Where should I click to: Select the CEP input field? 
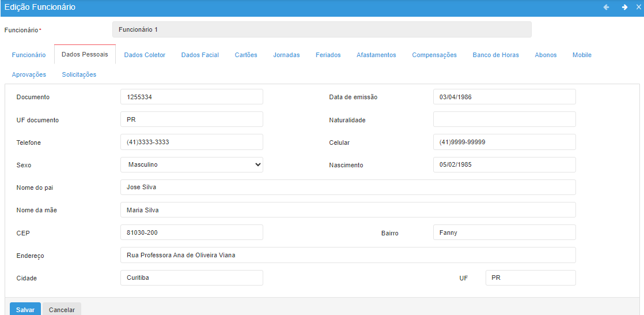pyautogui.click(x=192, y=232)
